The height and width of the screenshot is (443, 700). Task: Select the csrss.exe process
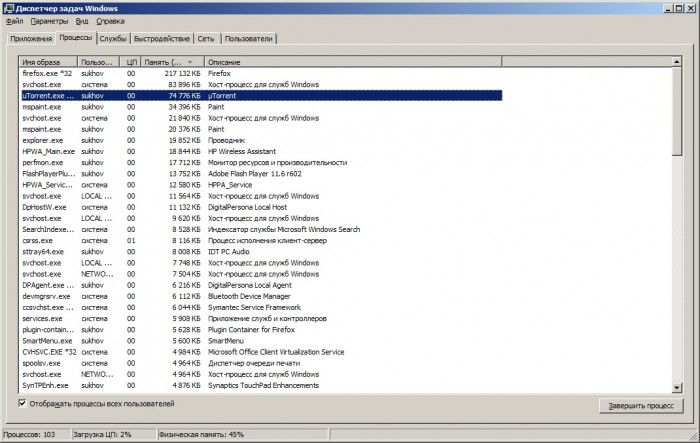[261, 240]
